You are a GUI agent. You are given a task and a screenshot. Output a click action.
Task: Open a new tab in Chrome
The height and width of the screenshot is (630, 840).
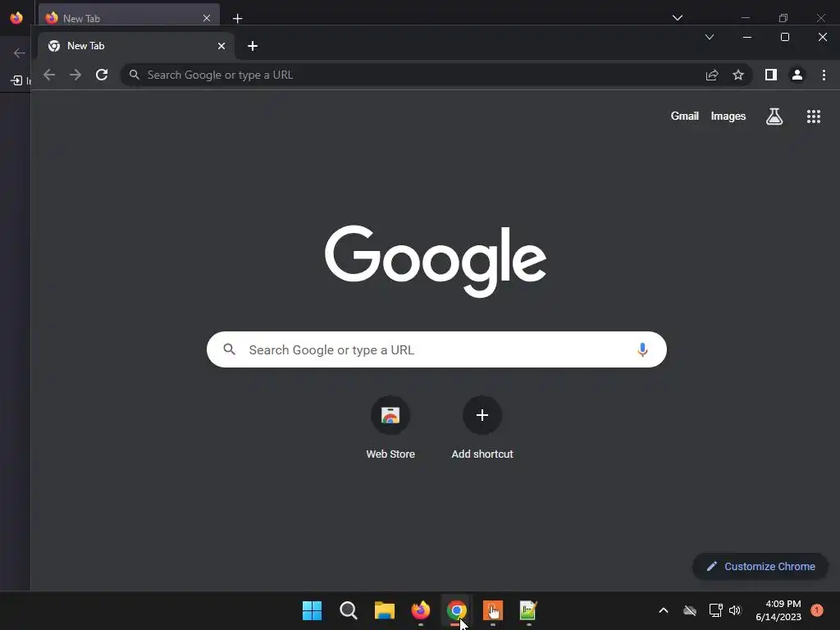tap(253, 46)
